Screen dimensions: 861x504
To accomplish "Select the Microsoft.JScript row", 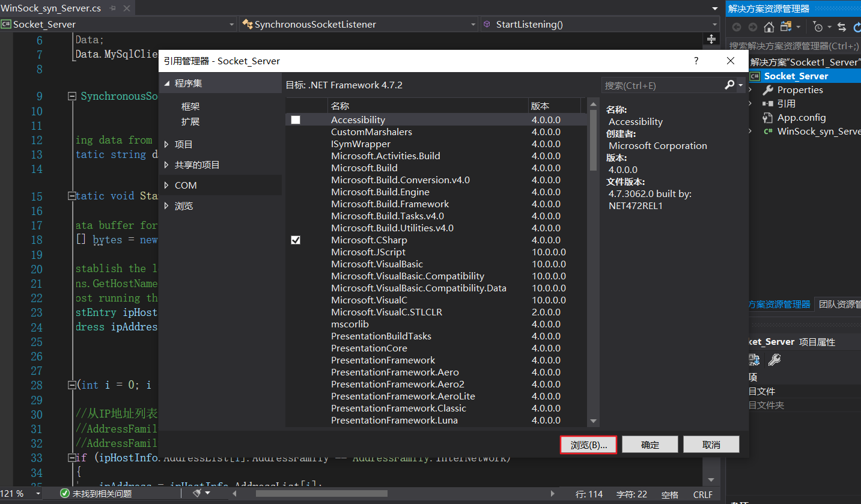I will pos(437,252).
